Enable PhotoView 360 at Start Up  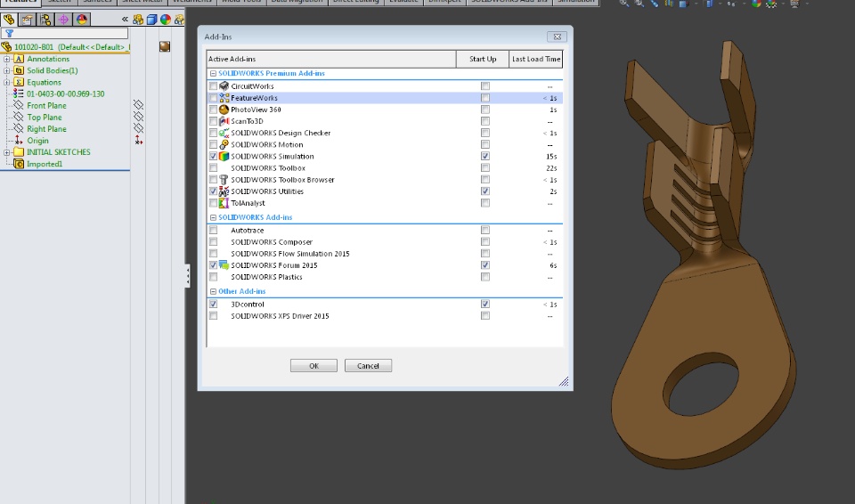tap(485, 110)
